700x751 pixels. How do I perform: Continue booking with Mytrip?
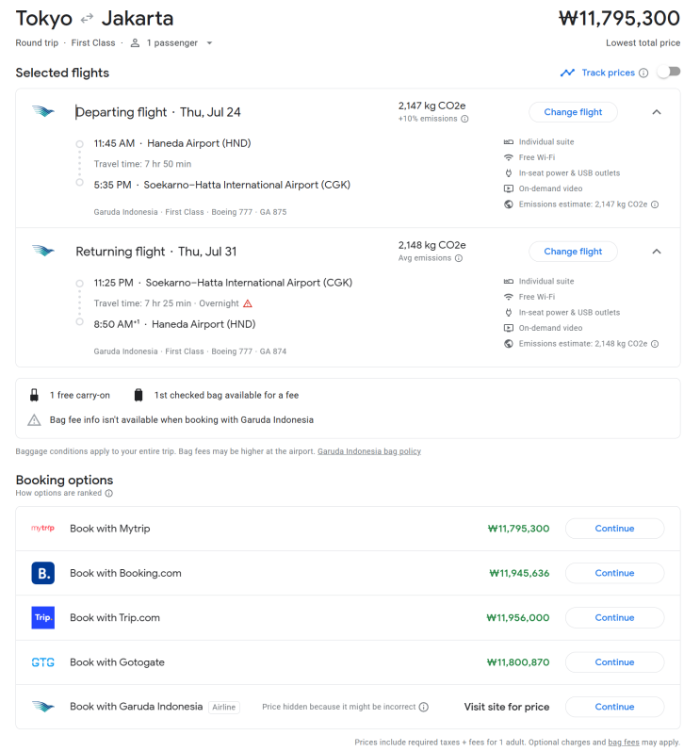coord(614,529)
